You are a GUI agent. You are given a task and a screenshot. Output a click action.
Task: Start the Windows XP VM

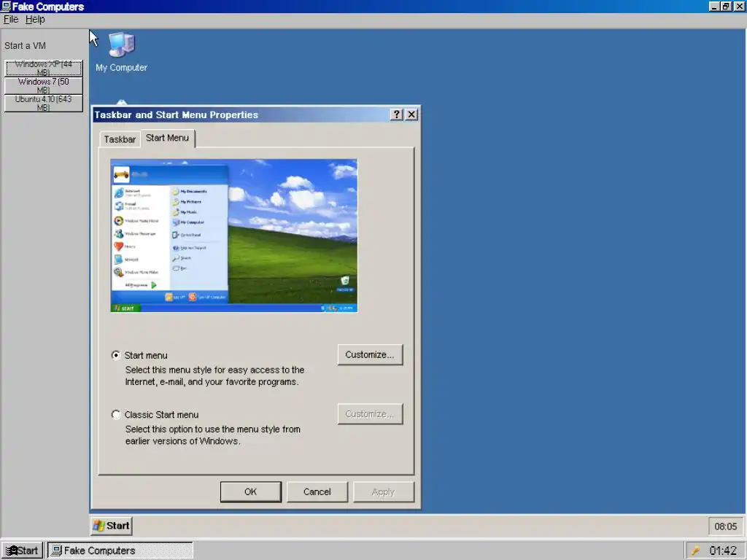tap(43, 68)
